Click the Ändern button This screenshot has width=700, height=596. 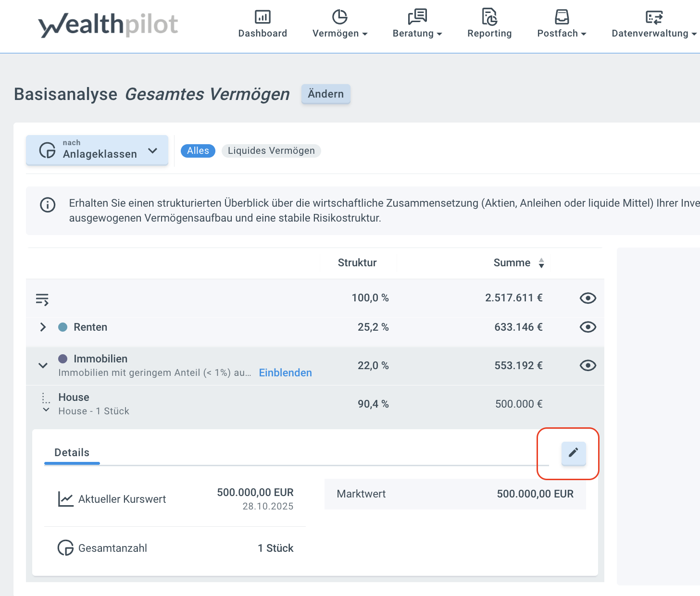(325, 94)
